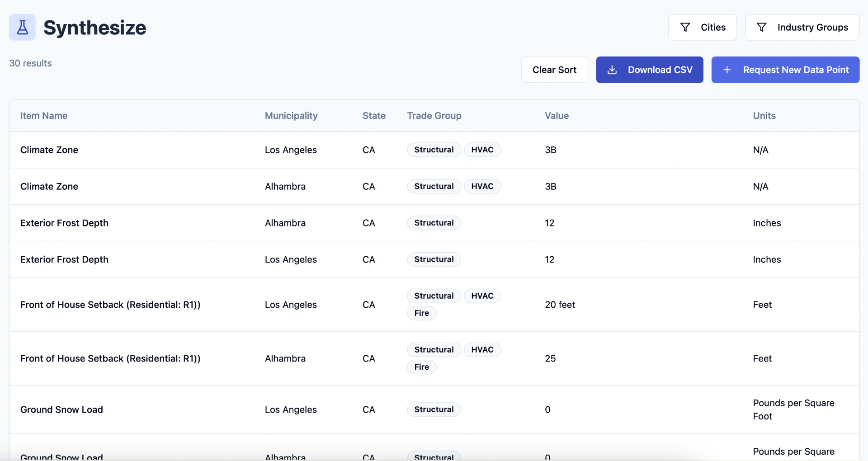Select Exterior Frost Depth in Los Angeles row
This screenshot has width=868, height=461.
pyautogui.click(x=64, y=260)
